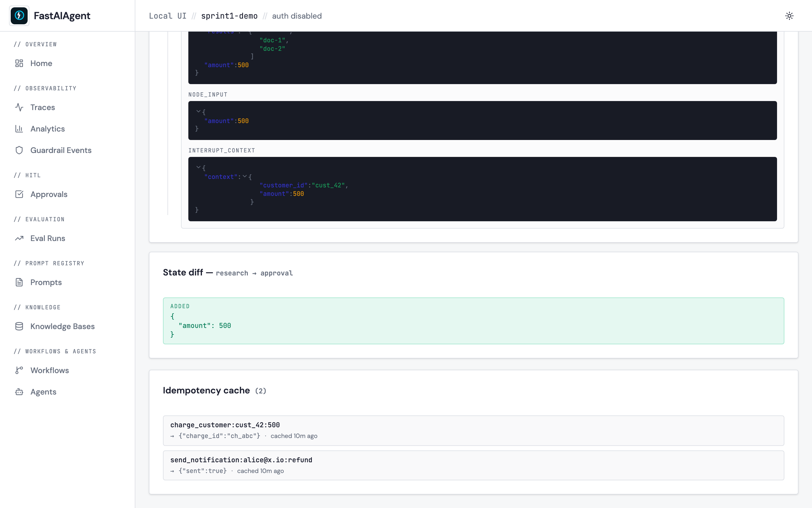Image resolution: width=812 pixels, height=508 pixels.
Task: Click the "doc-2" result value
Action: (x=272, y=49)
